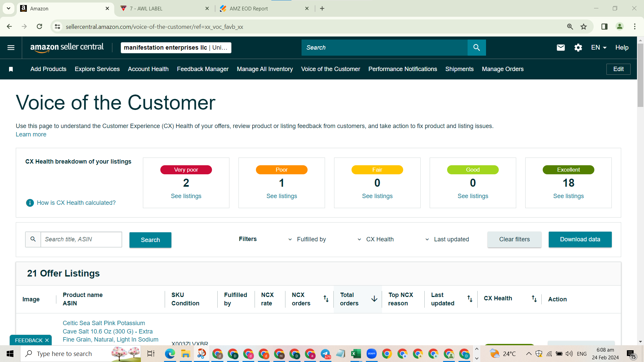Show hidden system tray icons

click(529, 354)
